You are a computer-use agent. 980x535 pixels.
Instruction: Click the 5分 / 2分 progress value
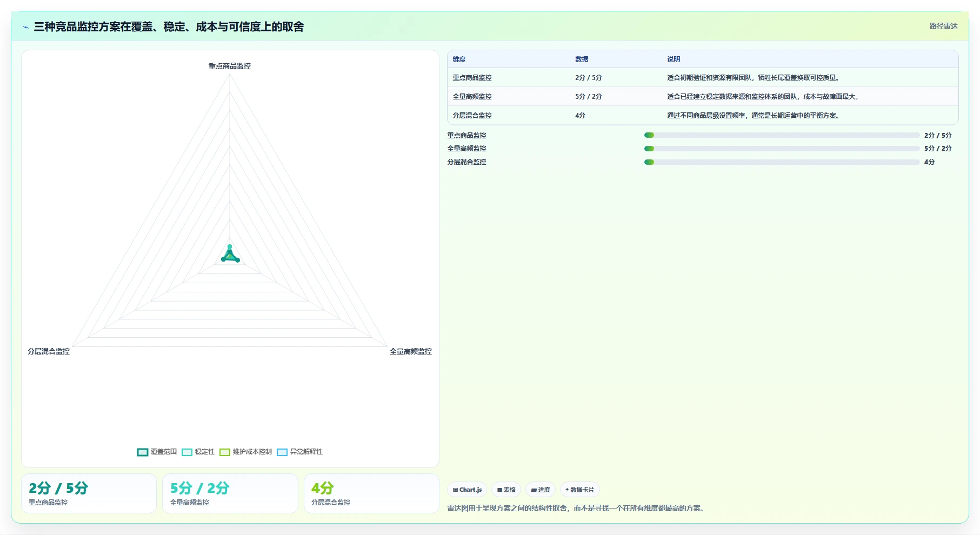(938, 149)
